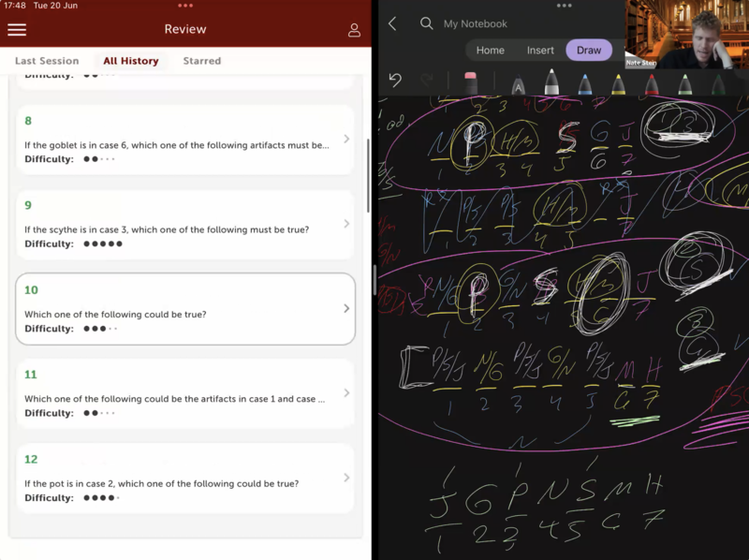Go back using the notebook back arrow
Image resolution: width=749 pixels, height=560 pixels.
(x=392, y=24)
